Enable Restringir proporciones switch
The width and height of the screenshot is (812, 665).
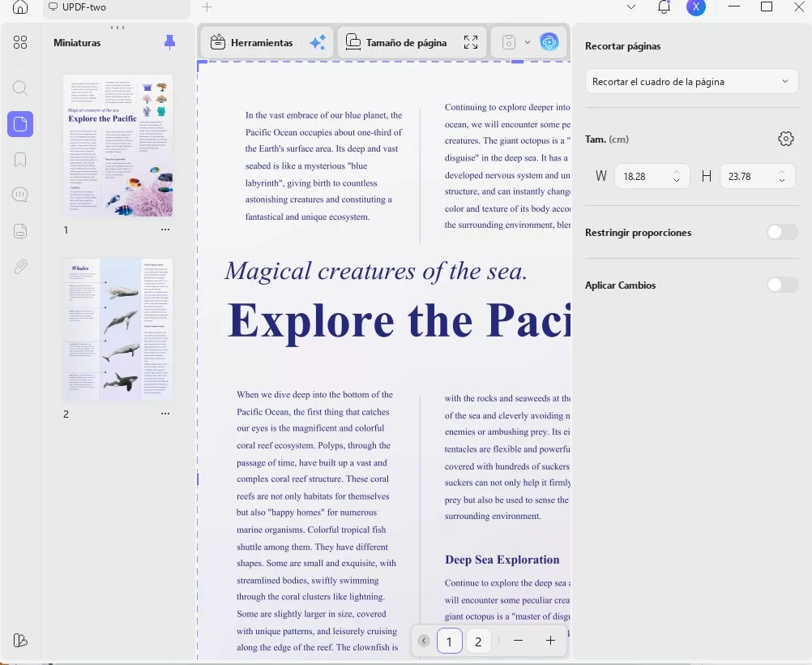pos(783,232)
